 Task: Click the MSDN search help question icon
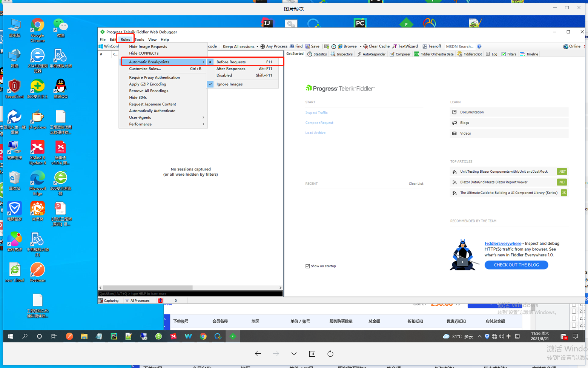[x=479, y=46]
